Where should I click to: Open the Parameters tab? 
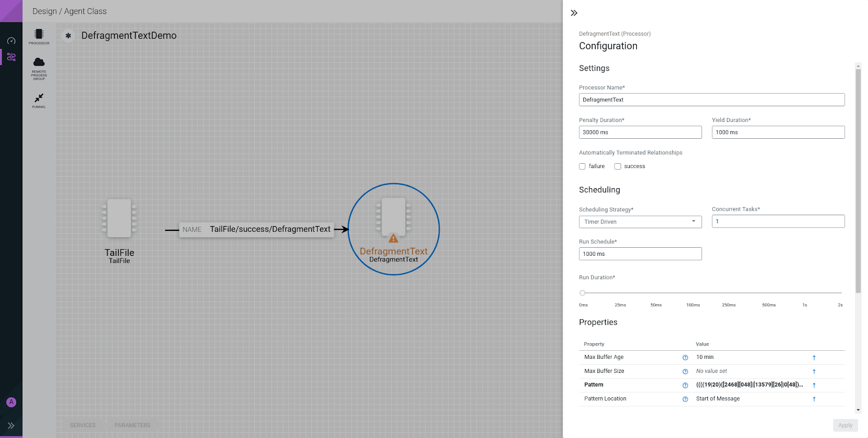[x=132, y=425]
